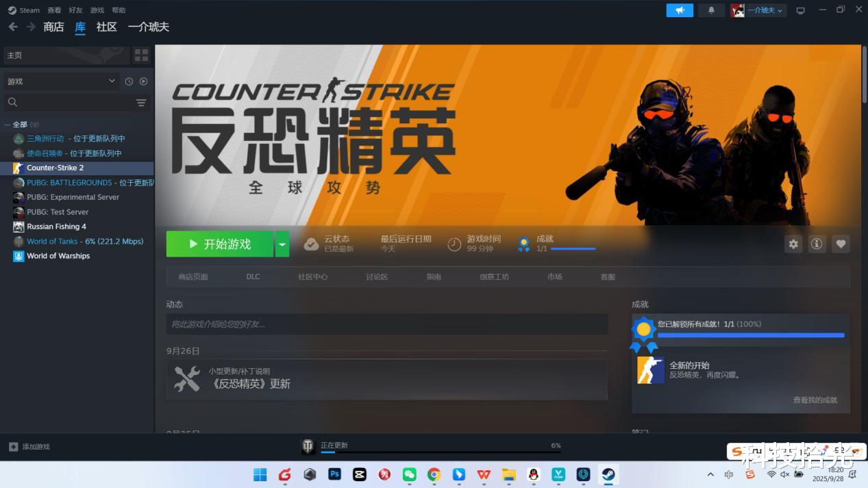Open the 主页 library home button

pyautogui.click(x=66, y=55)
